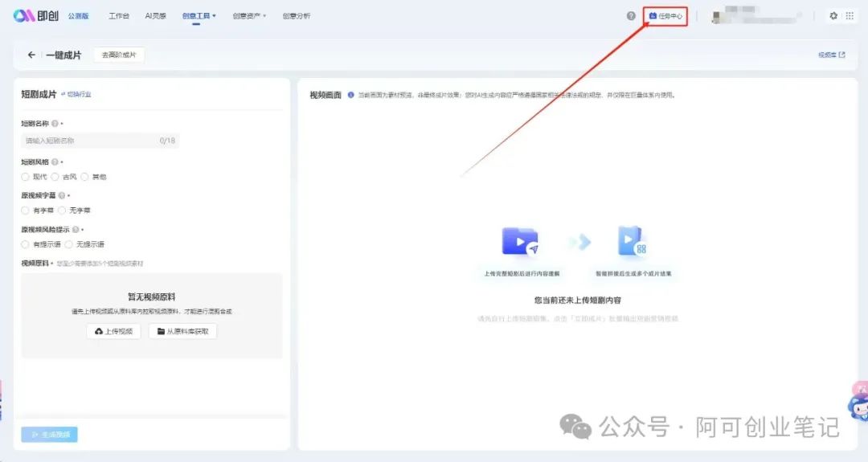Open the settings gear icon
Image resolution: width=868 pixels, height=462 pixels.
833,16
